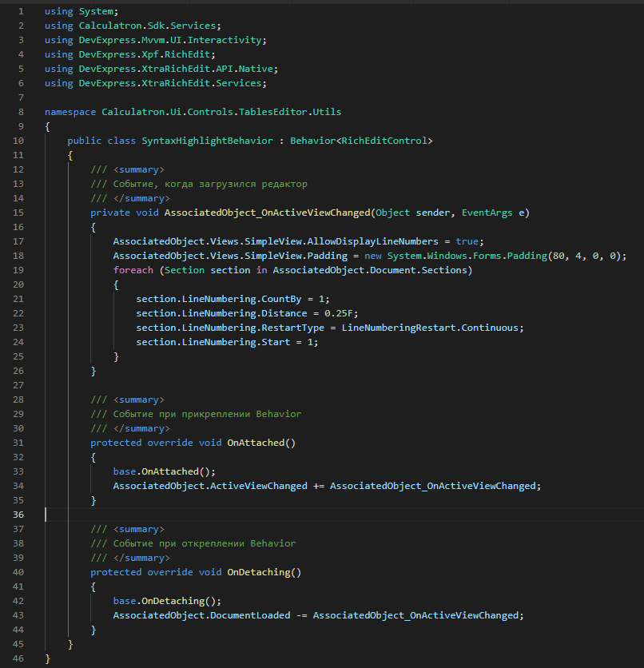Click 'System.Windows.Forms.Padding' on line 18
The width and height of the screenshot is (644, 668).
[x=467, y=256]
